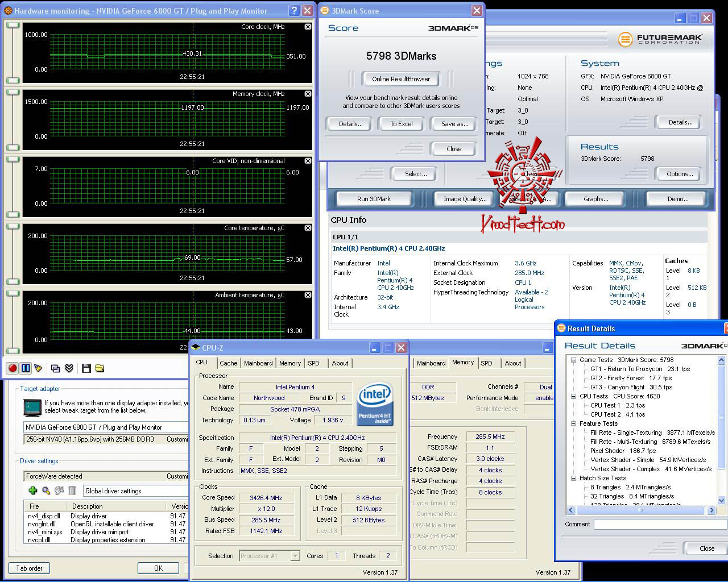The height and width of the screenshot is (582, 728).
Task: Collapse the Game Tests tree node
Action: 573,360
